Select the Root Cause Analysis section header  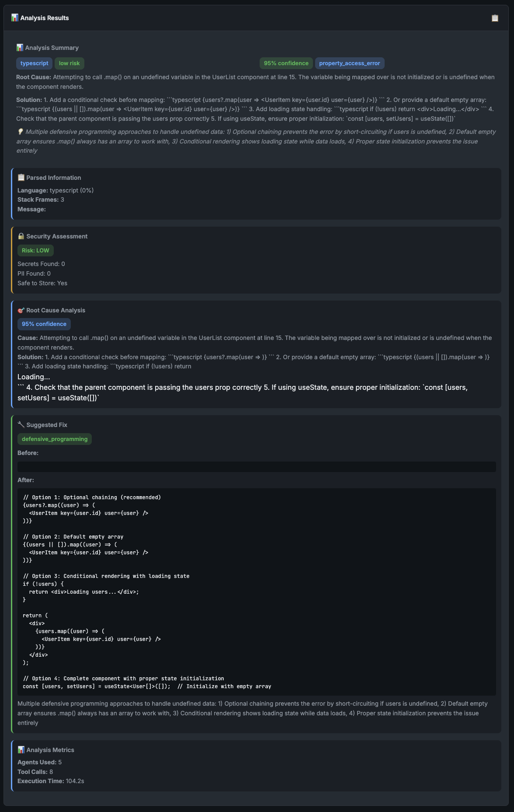coord(56,310)
